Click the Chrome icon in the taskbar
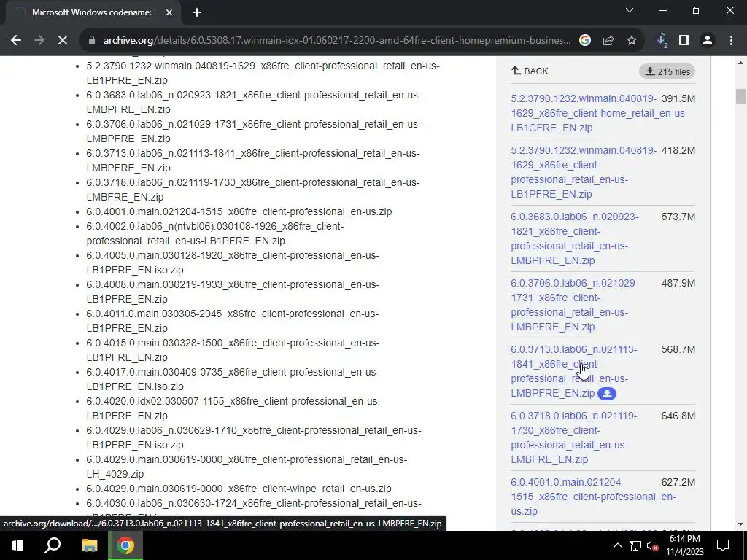Screen dimensions: 747x560 (x=125, y=545)
